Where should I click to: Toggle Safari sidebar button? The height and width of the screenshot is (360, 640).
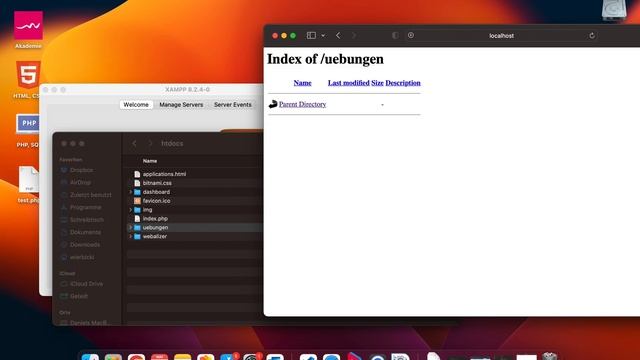[311, 36]
